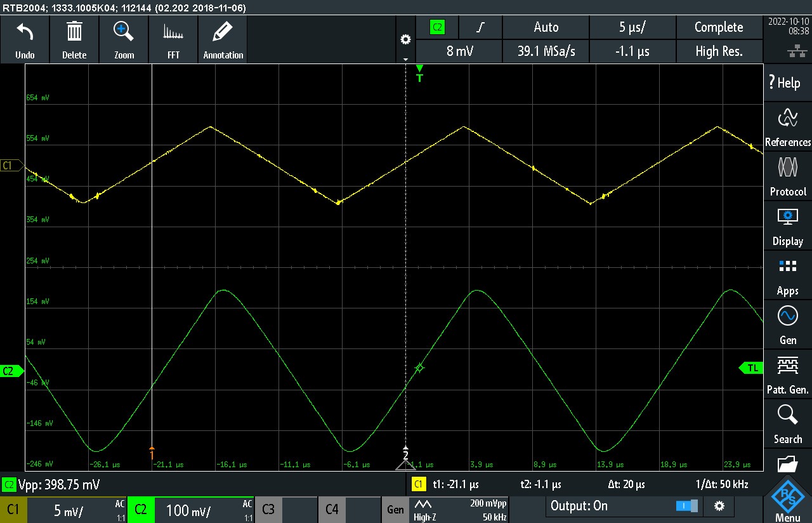Open Display settings

787,226
